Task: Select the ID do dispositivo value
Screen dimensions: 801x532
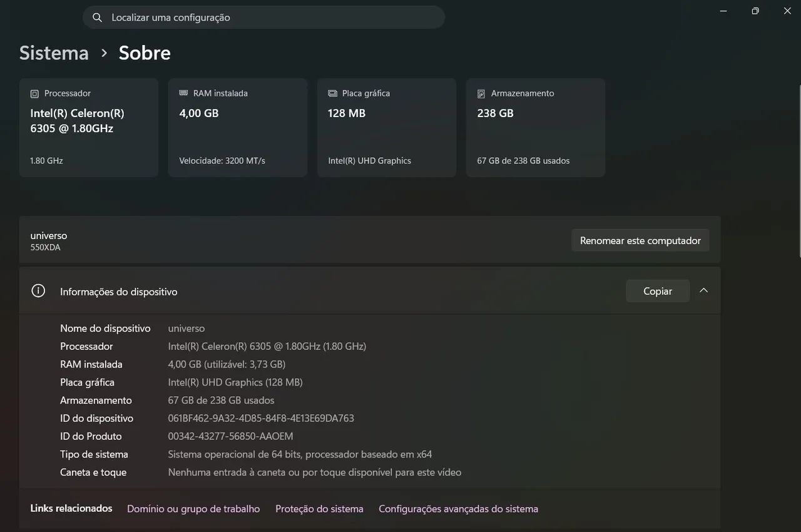Action: tap(261, 418)
